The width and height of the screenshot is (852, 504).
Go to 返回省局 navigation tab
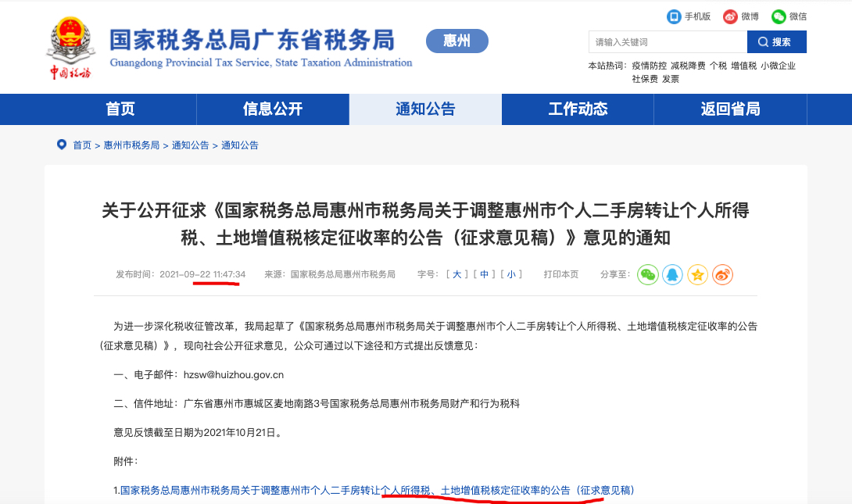click(730, 109)
